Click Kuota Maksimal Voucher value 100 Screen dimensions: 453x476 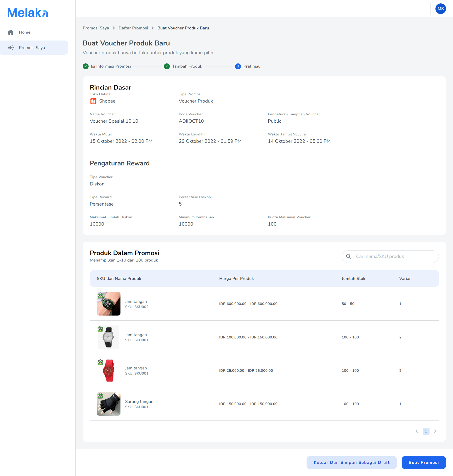[272, 224]
